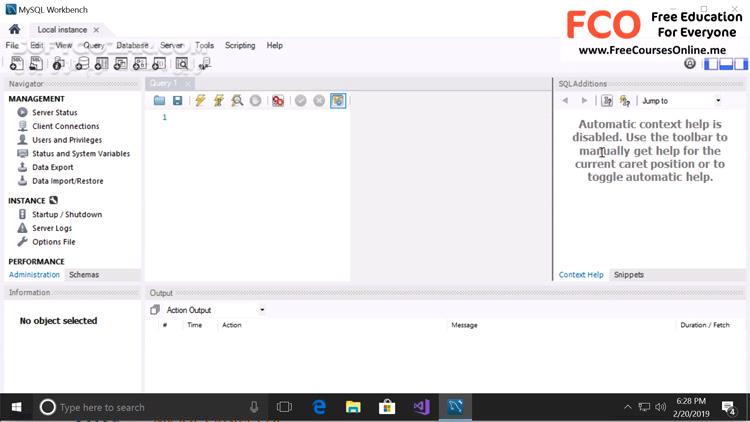Switch to the Snippets tab
Image resolution: width=750 pixels, height=422 pixels.
629,275
